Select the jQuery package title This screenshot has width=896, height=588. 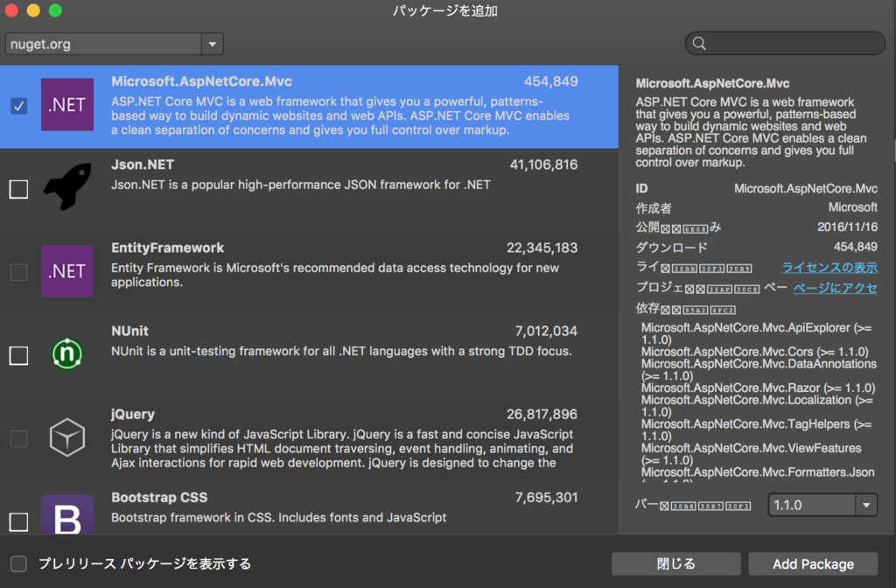click(x=133, y=414)
